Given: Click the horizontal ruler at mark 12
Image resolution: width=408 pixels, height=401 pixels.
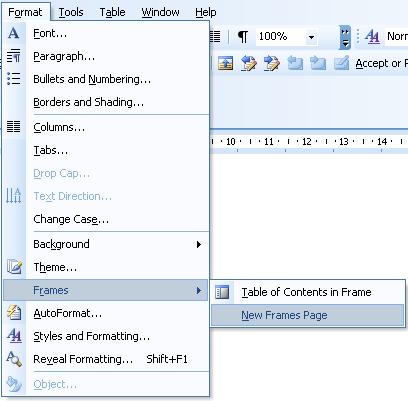Looking at the screenshot, I should (306, 142).
